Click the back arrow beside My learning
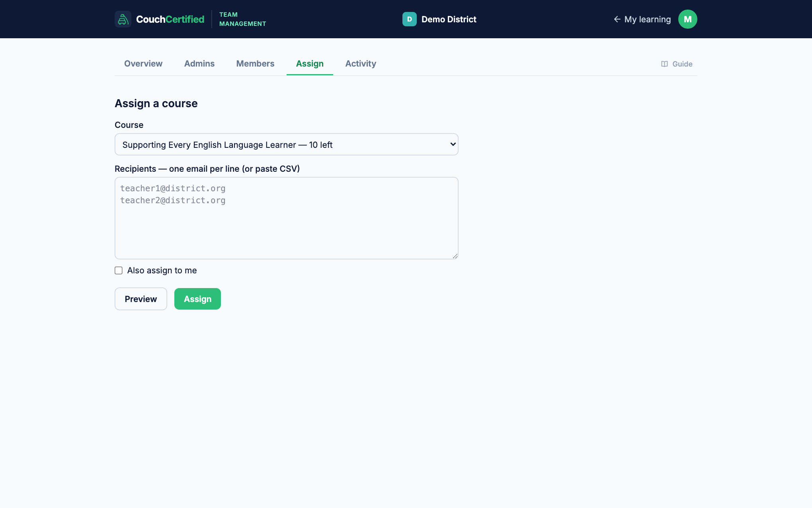Screen dimensions: 812x508 tap(617, 19)
